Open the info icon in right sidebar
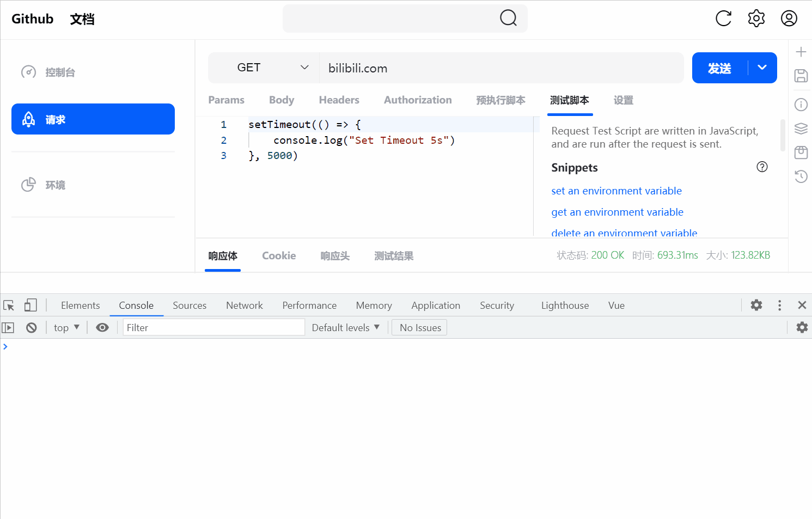 (801, 104)
